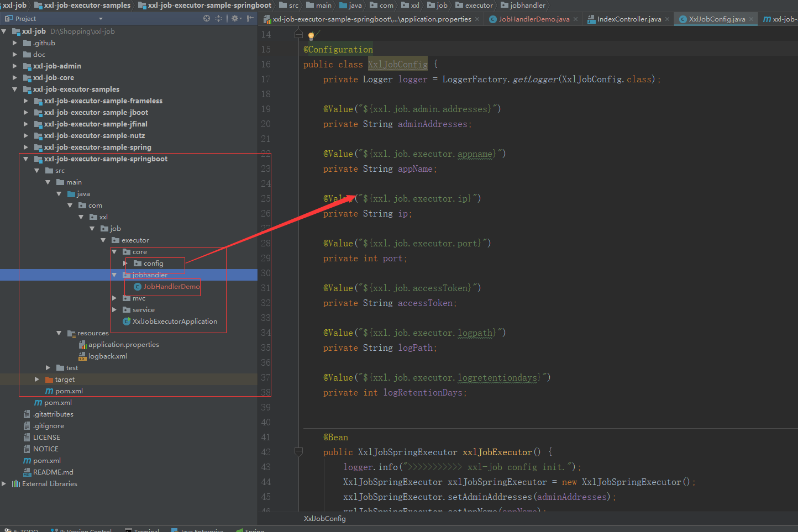Collapse the xxlJobExecutor method fold marker

pos(298,452)
